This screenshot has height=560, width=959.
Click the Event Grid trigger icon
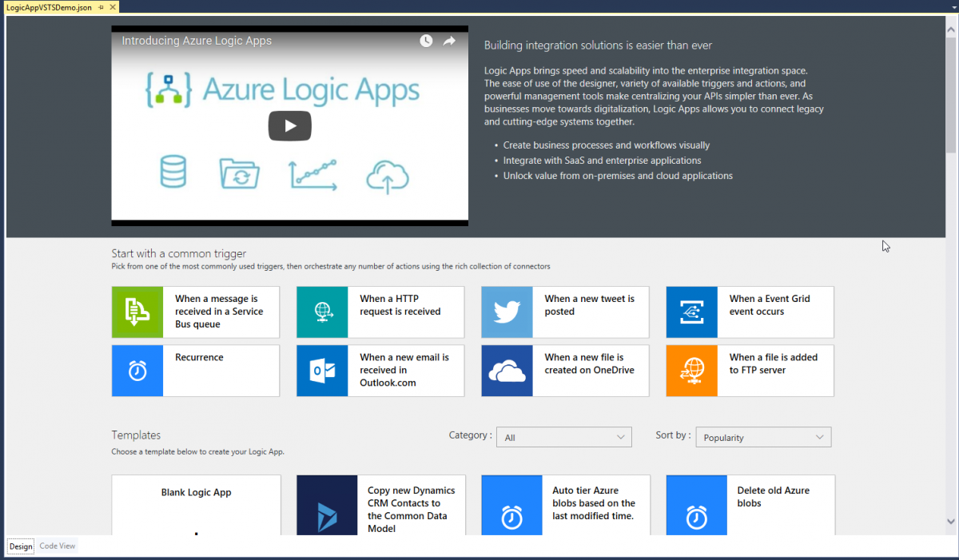691,312
